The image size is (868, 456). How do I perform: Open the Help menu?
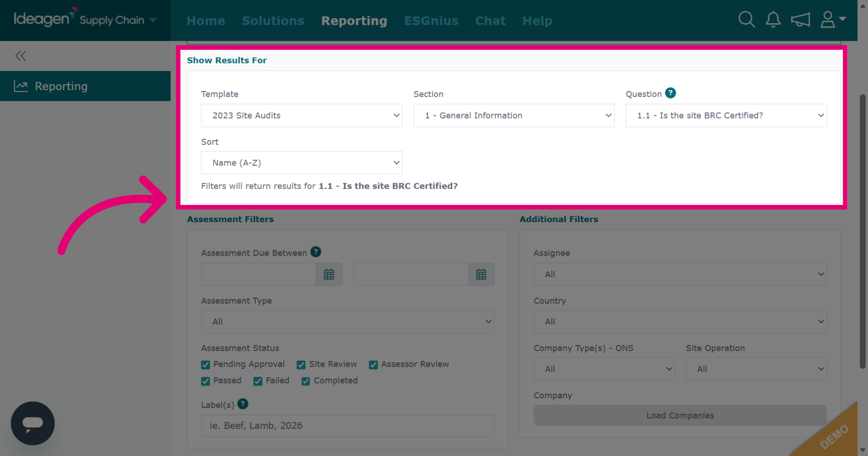click(x=537, y=21)
